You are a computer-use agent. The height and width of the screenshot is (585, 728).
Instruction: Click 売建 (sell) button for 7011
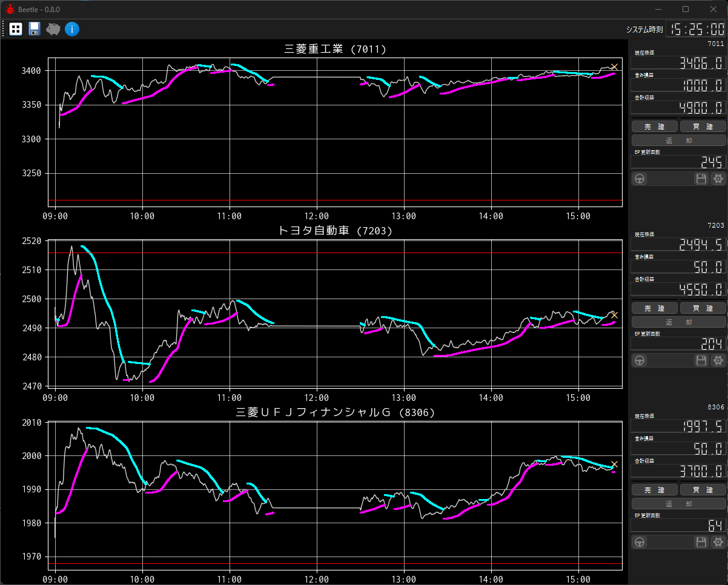tap(655, 127)
